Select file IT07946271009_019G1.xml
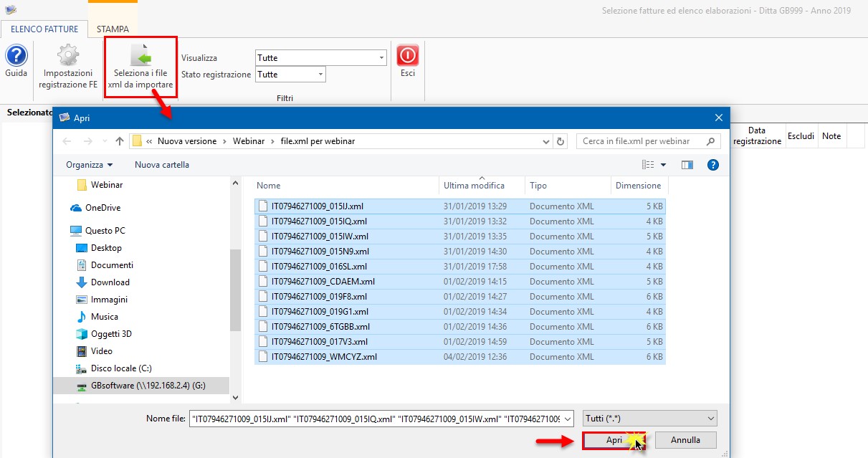The width and height of the screenshot is (868, 458). (460, 312)
